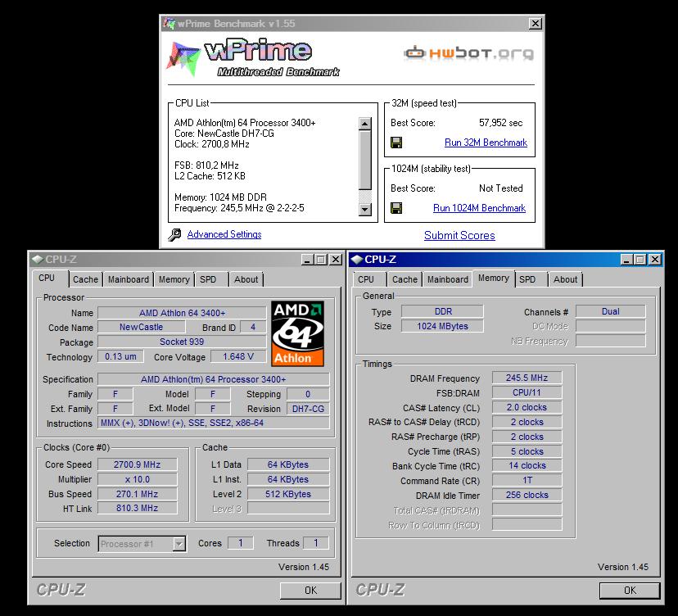Image resolution: width=678 pixels, height=616 pixels.
Task: Click up arrow of CPU List scrollbar
Action: (x=365, y=124)
